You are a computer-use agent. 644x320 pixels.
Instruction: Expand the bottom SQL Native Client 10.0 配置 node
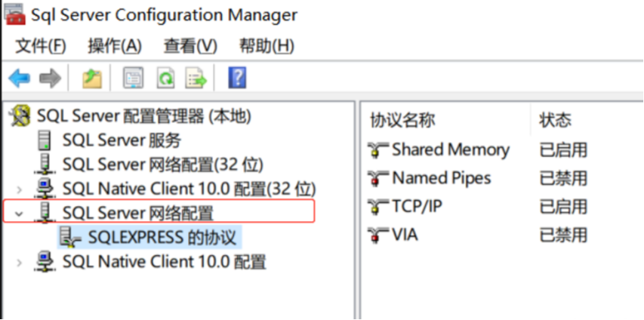pos(20,263)
